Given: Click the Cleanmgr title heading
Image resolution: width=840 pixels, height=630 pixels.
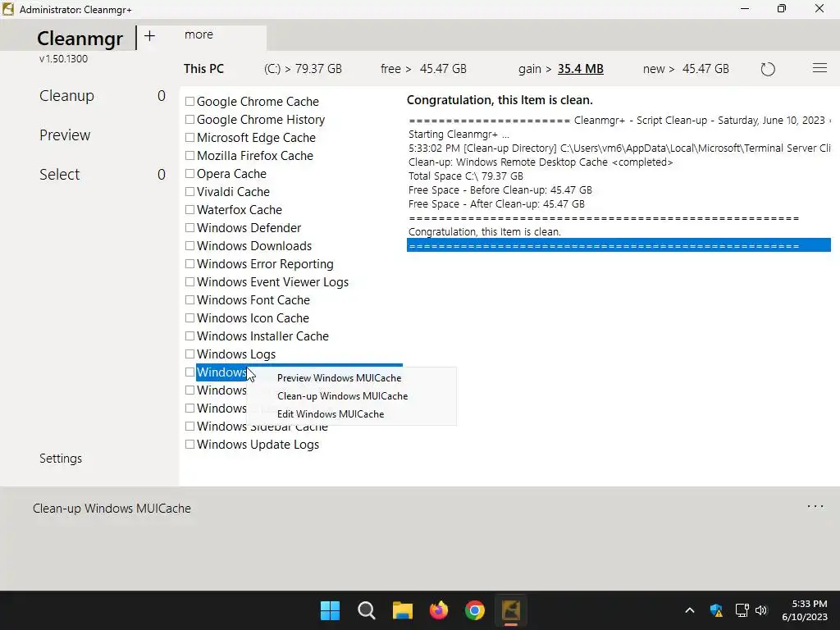Looking at the screenshot, I should pyautogui.click(x=80, y=39).
